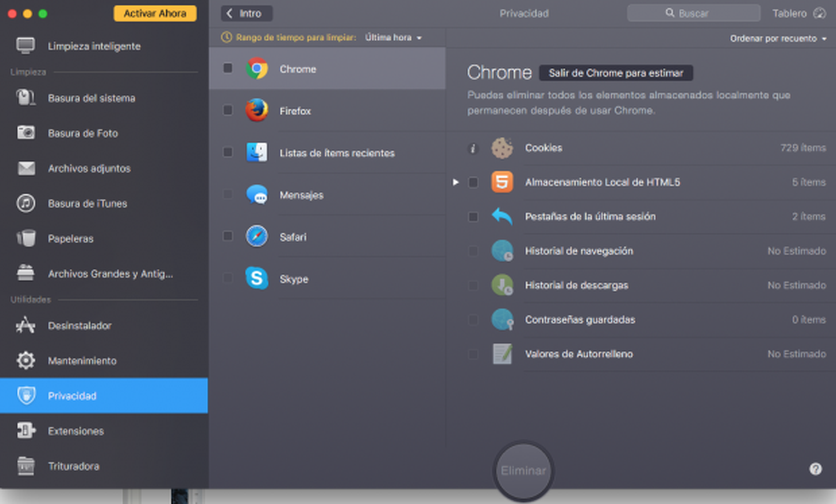The width and height of the screenshot is (836, 504).
Task: Click the Contraseñas guardadas key icon
Action: click(502, 319)
